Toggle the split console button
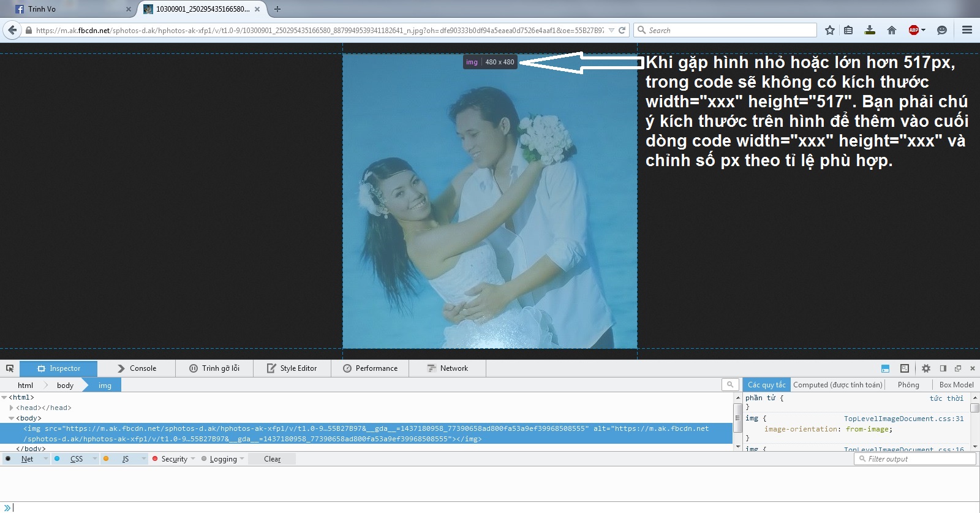This screenshot has height=513, width=980. click(x=885, y=368)
